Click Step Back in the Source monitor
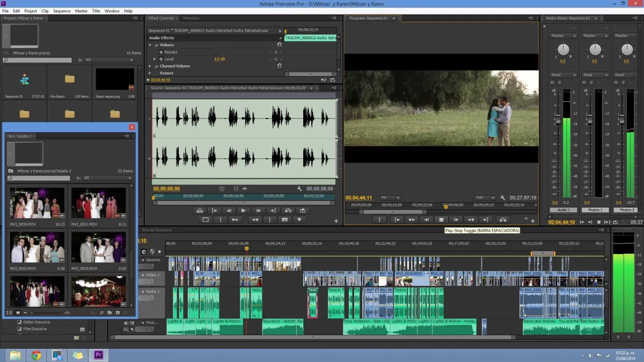Viewport: 644px width, 362px height. point(229,211)
